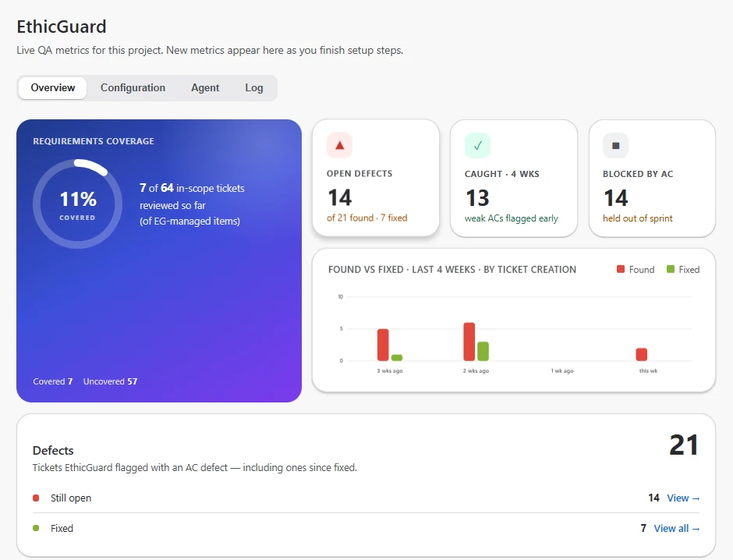Click the Defects section heading
The image size is (733, 560).
[53, 451]
